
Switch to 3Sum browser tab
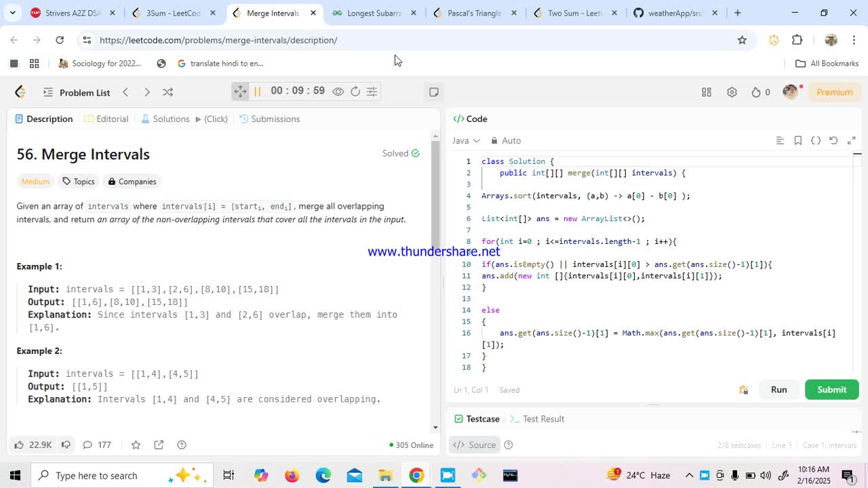pyautogui.click(x=173, y=13)
